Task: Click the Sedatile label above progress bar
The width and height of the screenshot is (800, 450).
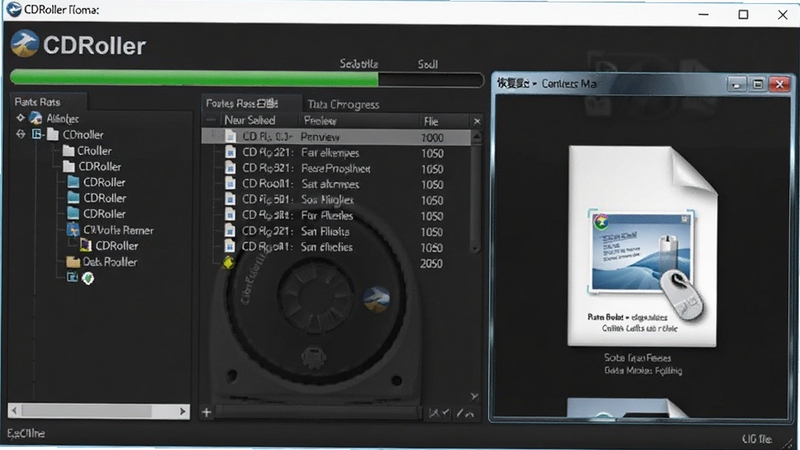Action: point(359,64)
